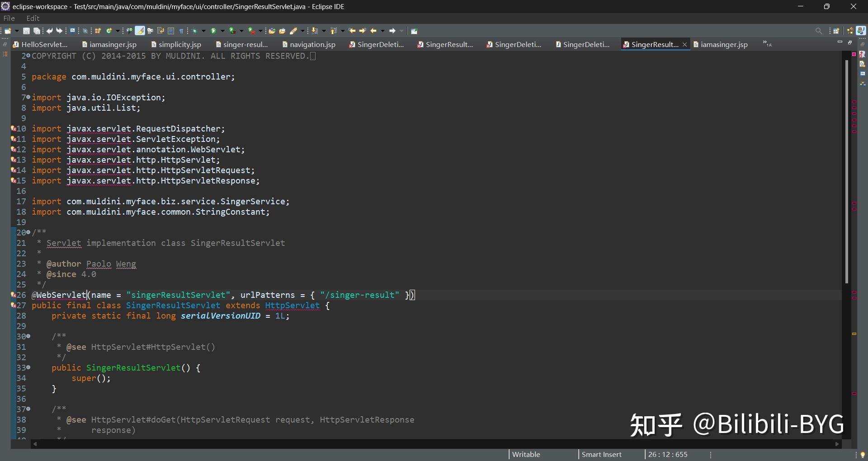868x461 pixels.
Task: Switch to the HelloServlet editor tab
Action: [41, 44]
